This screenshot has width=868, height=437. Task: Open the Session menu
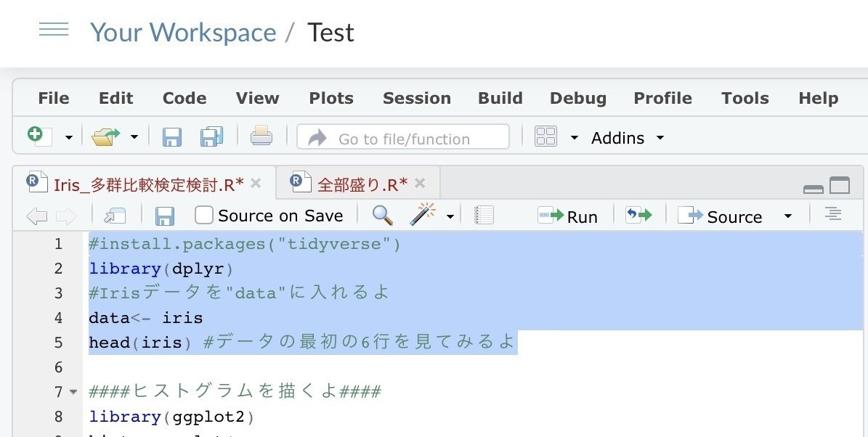[x=417, y=97]
